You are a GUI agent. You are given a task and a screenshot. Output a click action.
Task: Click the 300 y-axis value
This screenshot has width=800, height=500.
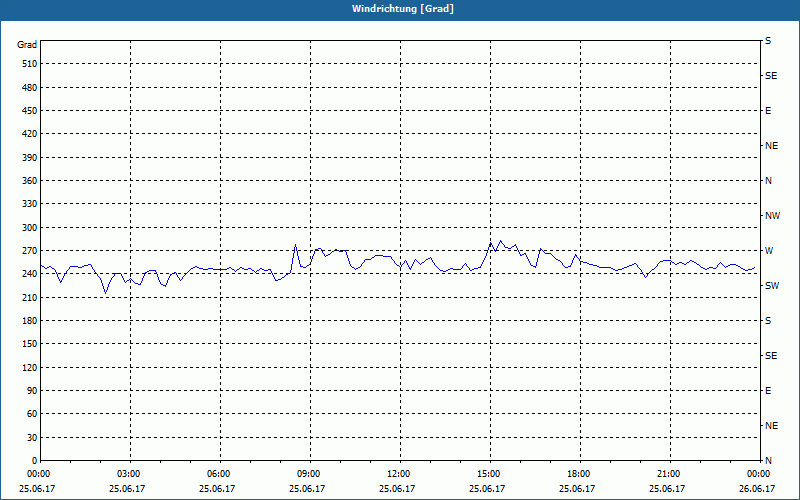coord(30,227)
